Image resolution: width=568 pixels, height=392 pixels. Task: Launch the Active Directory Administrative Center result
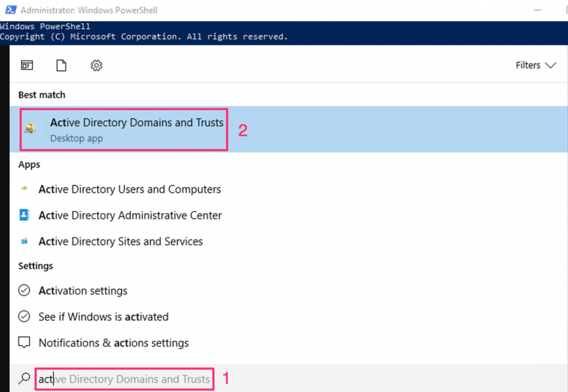(x=130, y=215)
